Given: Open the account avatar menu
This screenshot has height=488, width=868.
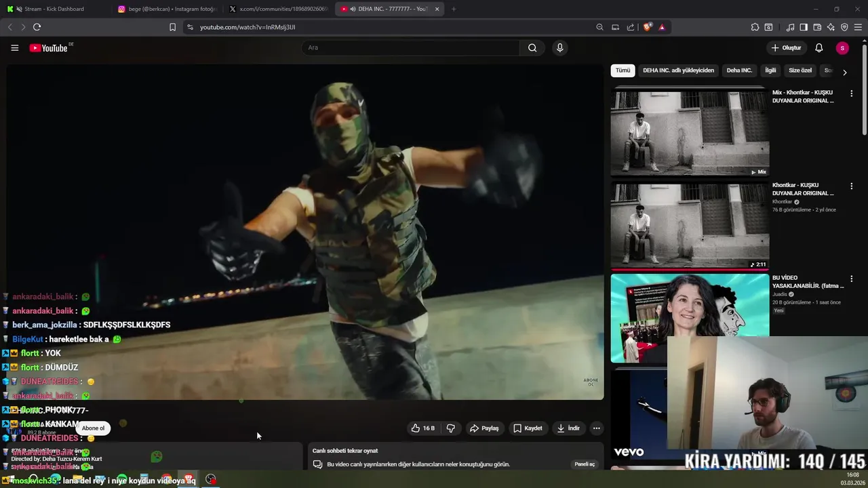Looking at the screenshot, I should [x=842, y=48].
